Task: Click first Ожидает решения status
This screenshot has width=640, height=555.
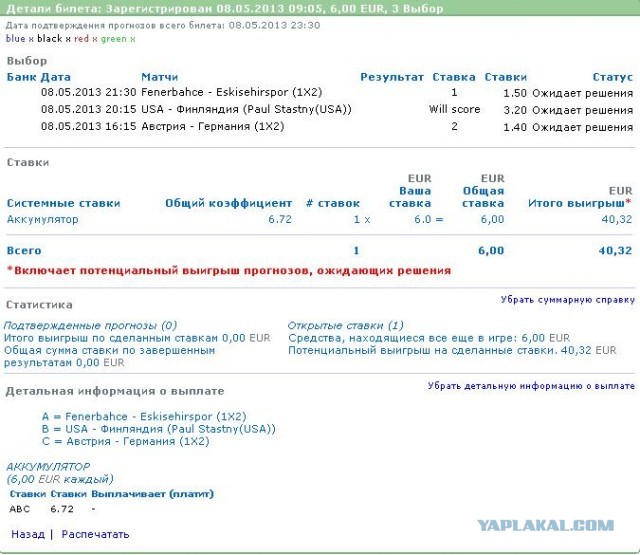Action: [x=582, y=93]
